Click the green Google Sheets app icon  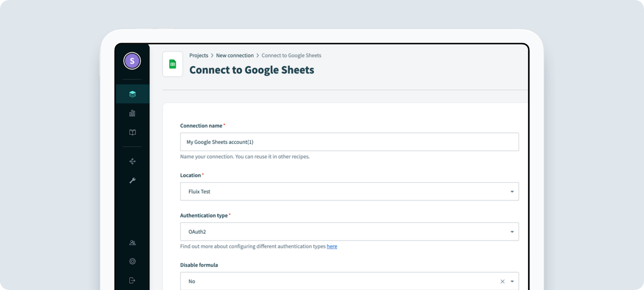(x=173, y=64)
